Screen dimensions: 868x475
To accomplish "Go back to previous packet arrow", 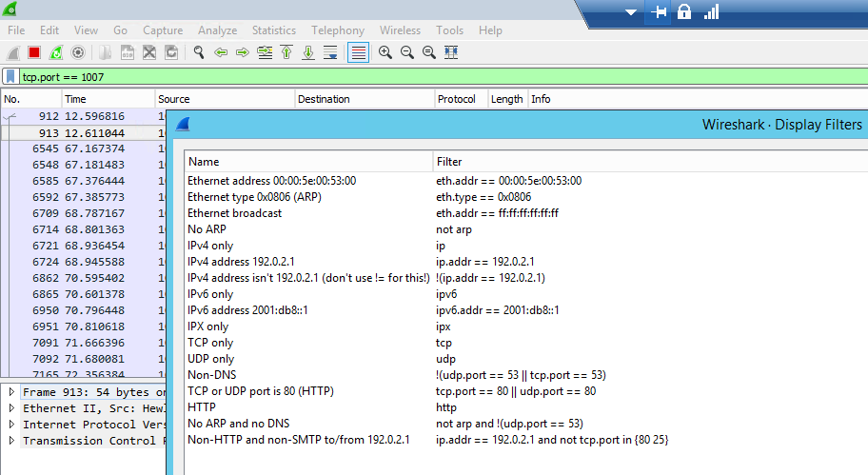I will [x=221, y=52].
